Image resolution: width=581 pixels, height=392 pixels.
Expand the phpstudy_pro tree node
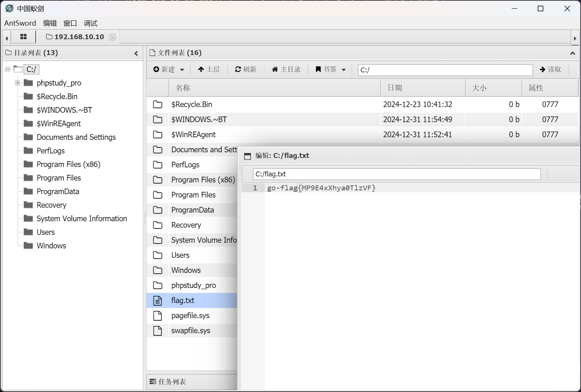tap(17, 83)
